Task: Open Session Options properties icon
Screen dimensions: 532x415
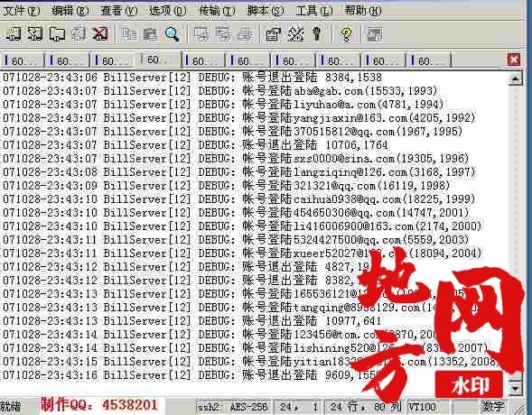Action: [x=274, y=34]
